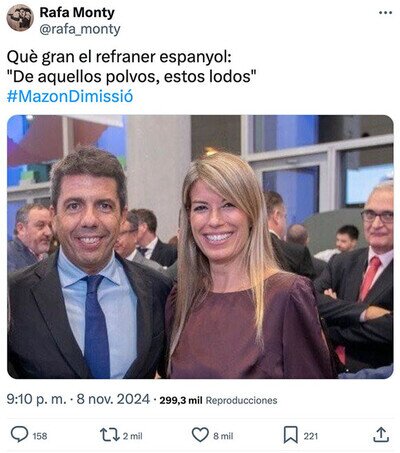The image size is (400, 453).
Task: Click the 221 bookmarks count
Action: coord(310,436)
